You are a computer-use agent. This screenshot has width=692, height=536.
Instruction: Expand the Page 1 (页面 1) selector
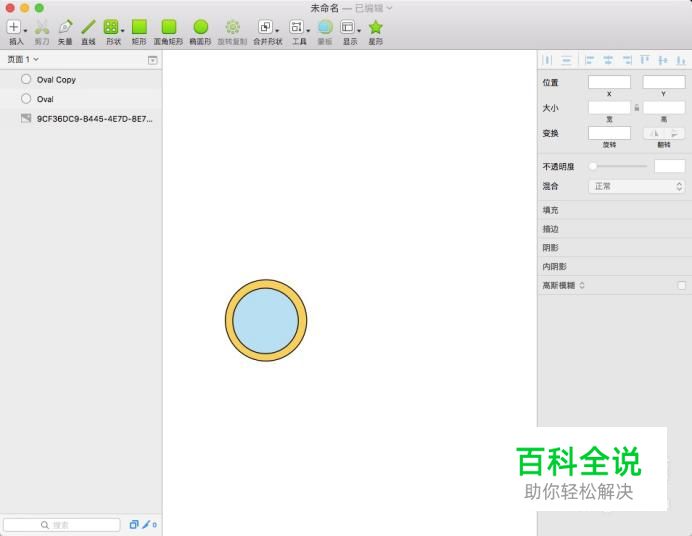pyautogui.click(x=23, y=60)
